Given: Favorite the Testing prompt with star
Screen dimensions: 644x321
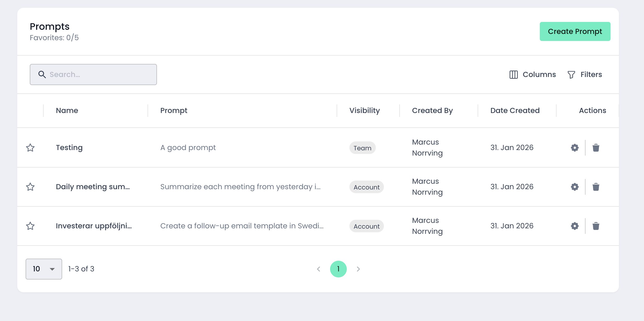Looking at the screenshot, I should (x=30, y=148).
